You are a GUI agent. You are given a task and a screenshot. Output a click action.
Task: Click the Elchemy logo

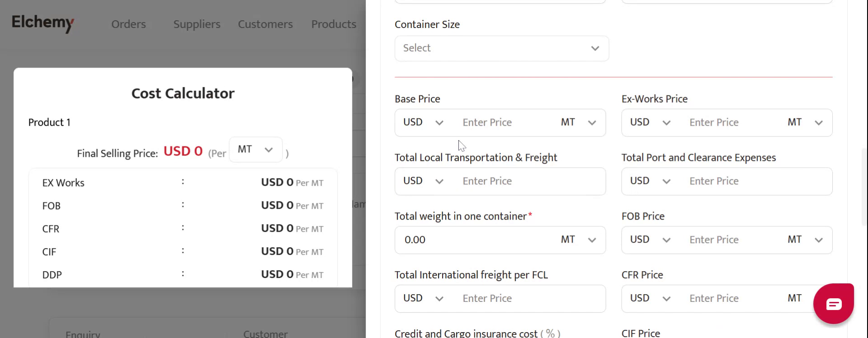(x=42, y=23)
